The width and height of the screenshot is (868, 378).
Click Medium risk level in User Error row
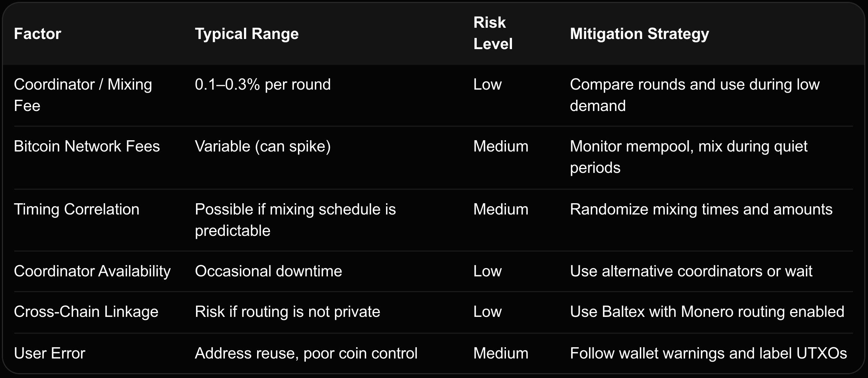[501, 353]
